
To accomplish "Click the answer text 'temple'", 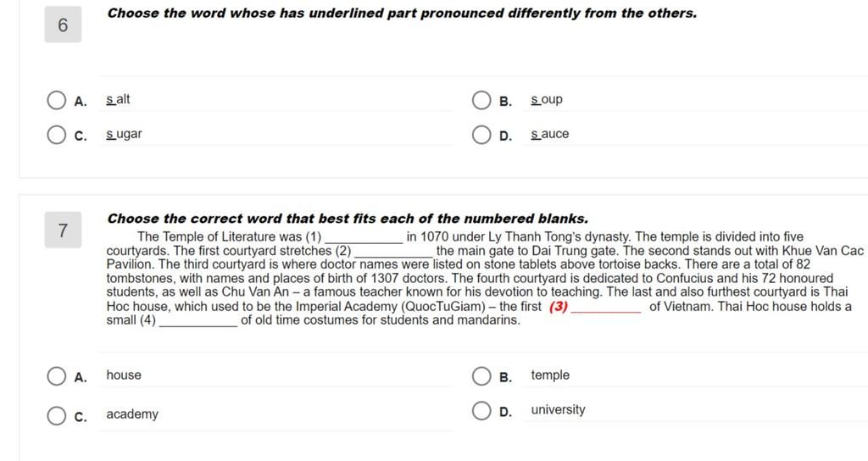I will [x=550, y=375].
